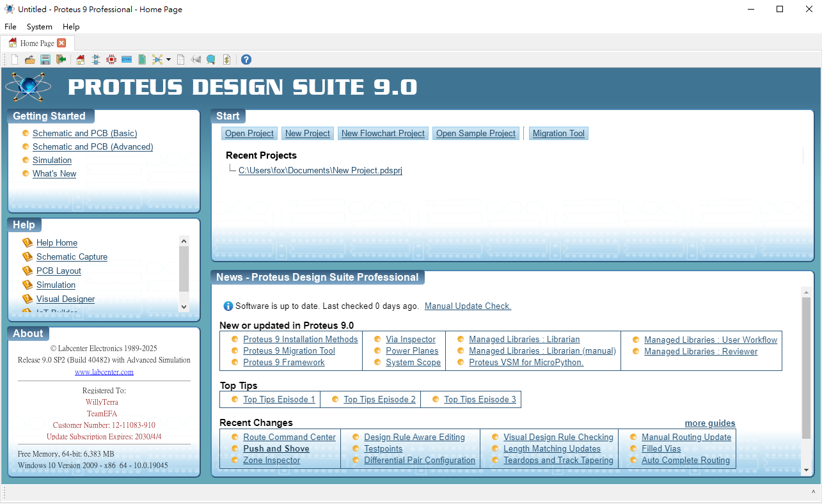This screenshot has height=504, width=822.
Task: Click the Save Project floppy disk icon
Action: click(x=45, y=59)
